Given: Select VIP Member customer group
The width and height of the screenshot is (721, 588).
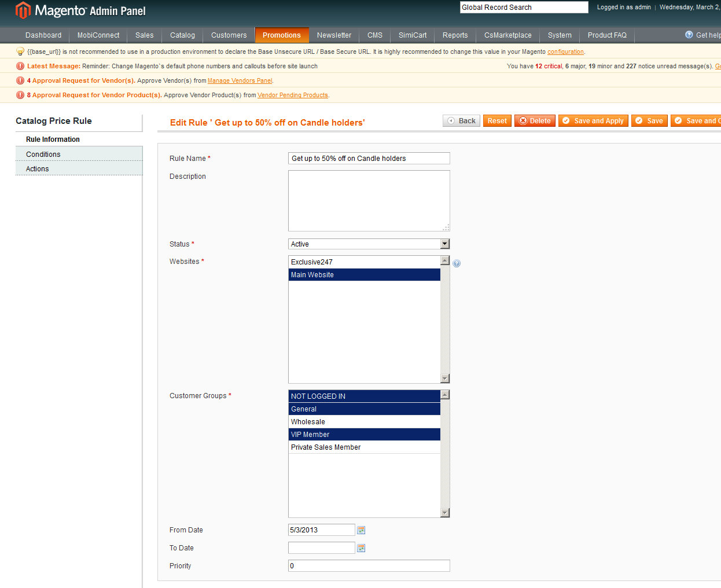Looking at the screenshot, I should click(365, 435).
